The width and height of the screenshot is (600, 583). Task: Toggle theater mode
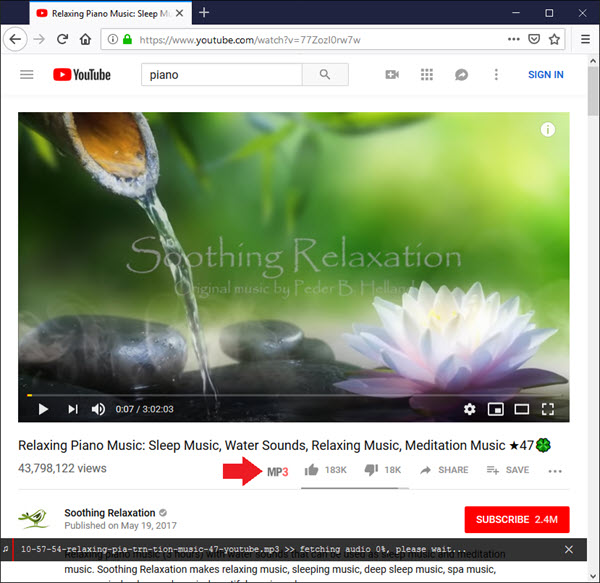521,409
